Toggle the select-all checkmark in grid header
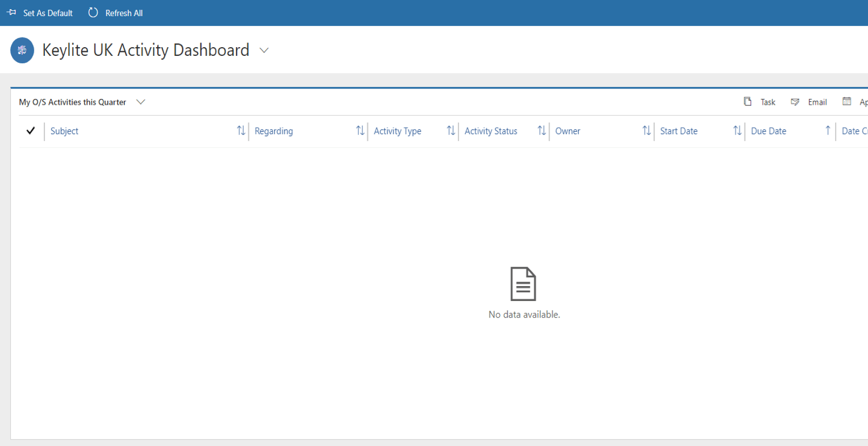The height and width of the screenshot is (446, 868). pyautogui.click(x=31, y=131)
